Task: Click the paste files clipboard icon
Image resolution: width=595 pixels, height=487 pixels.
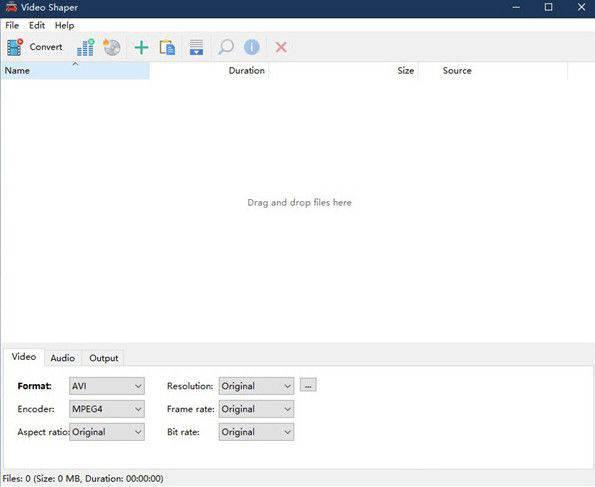Action: click(167, 47)
